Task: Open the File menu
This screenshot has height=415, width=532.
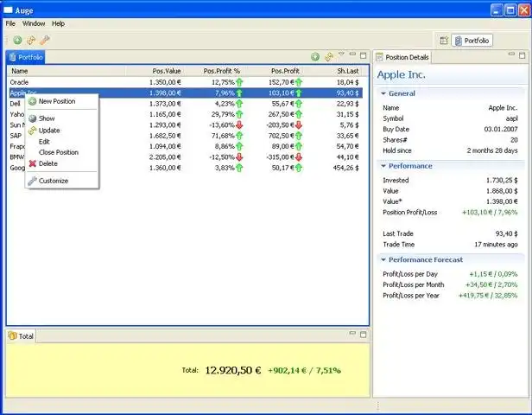Action: point(10,23)
